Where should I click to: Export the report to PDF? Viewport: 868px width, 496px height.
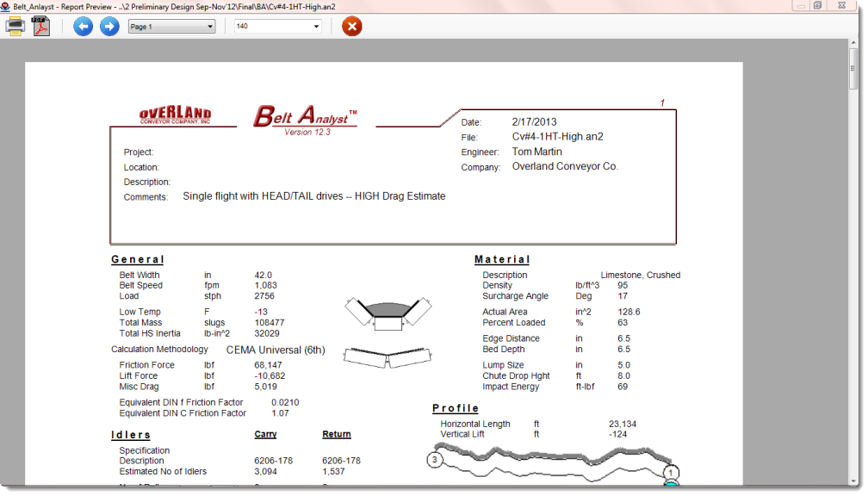point(41,26)
